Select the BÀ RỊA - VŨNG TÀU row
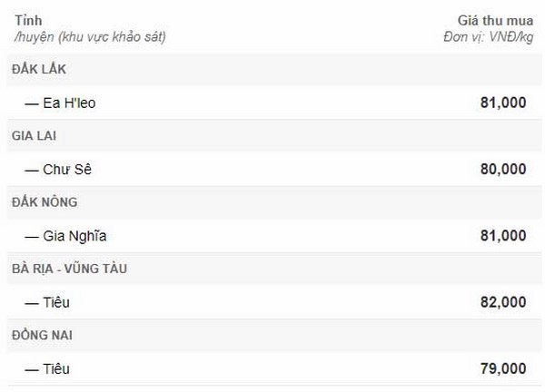This screenshot has height=392, width=545. (x=274, y=269)
